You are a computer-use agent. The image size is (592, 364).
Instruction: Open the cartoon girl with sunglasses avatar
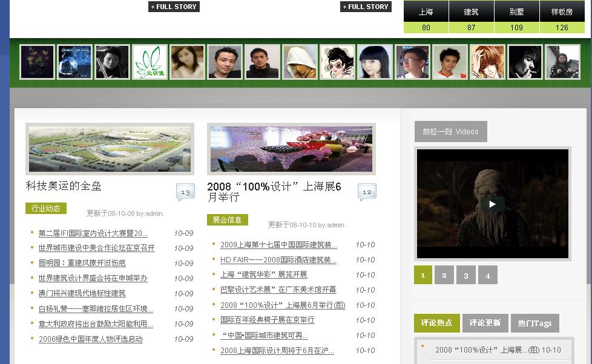[x=337, y=62]
